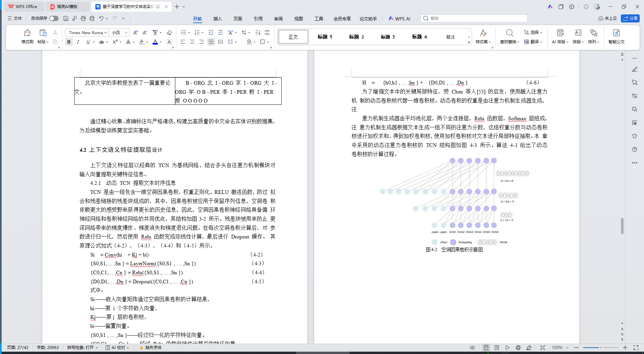Open the font size dropdown 小四
Screen dimensions: 644x354
[126, 32]
